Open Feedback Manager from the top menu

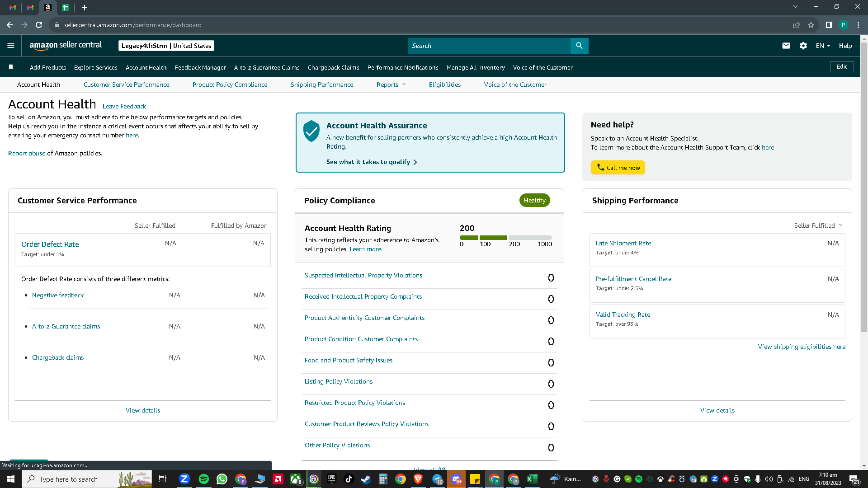click(200, 67)
